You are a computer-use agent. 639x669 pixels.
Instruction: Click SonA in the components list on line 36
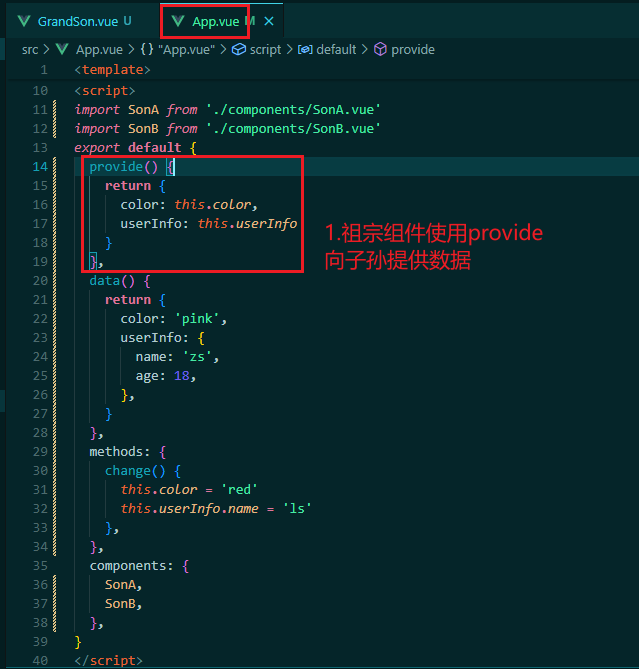[x=120, y=585]
